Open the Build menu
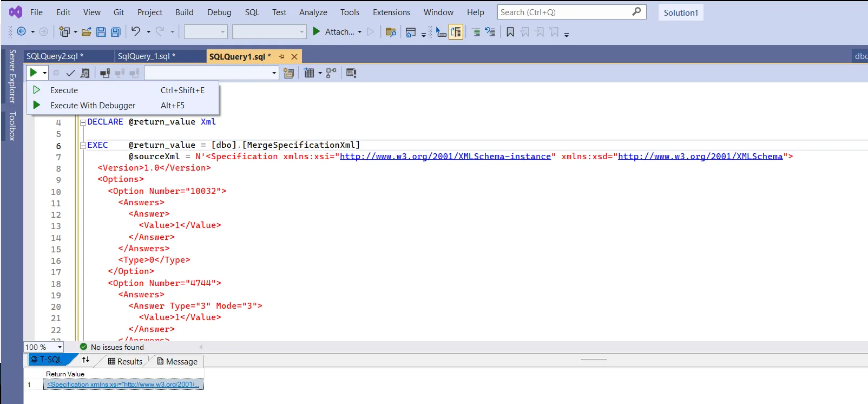Screen dimensions: 868x404 184,12
